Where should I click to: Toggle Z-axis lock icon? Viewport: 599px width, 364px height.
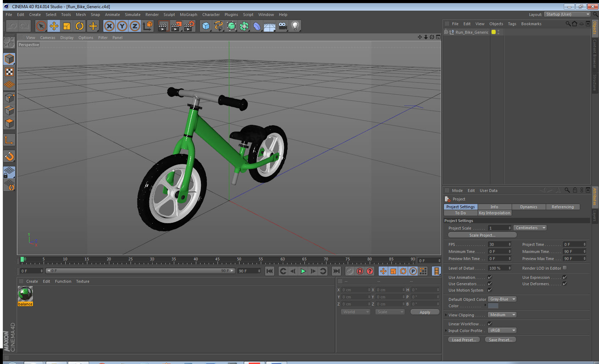(x=135, y=26)
